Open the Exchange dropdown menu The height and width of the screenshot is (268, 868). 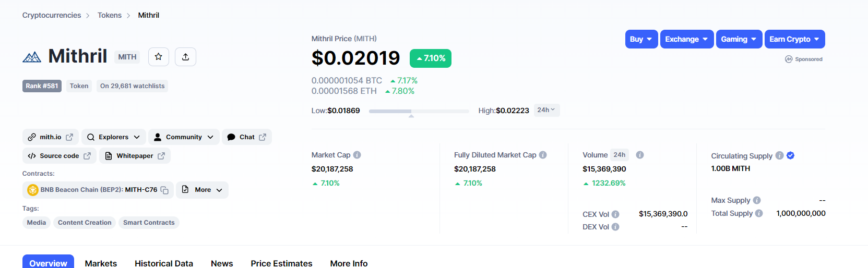coord(687,39)
